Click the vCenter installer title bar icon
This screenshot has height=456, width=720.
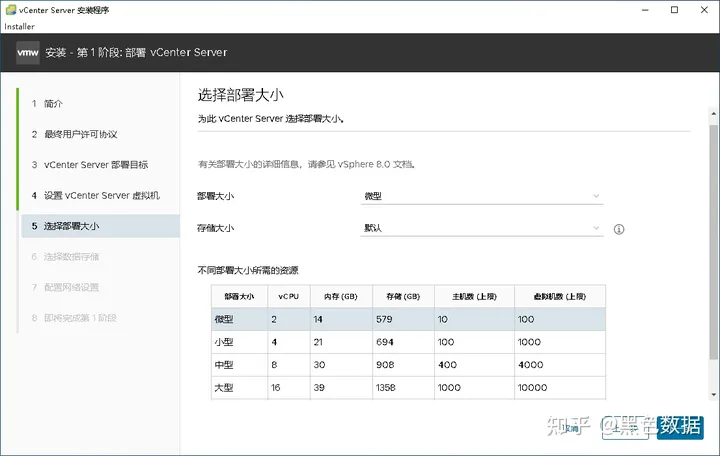(x=11, y=10)
